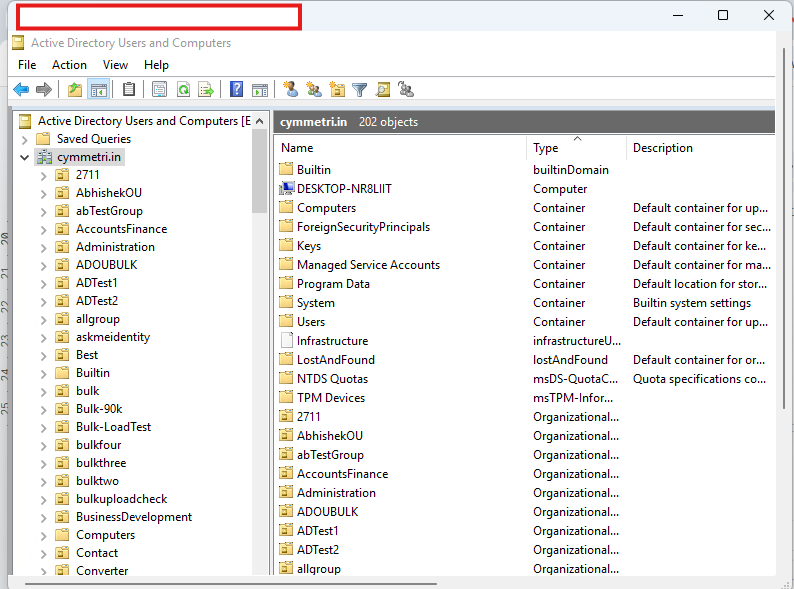Click the Users container folder icon
Viewport: 794px width, 589px height.
286,321
